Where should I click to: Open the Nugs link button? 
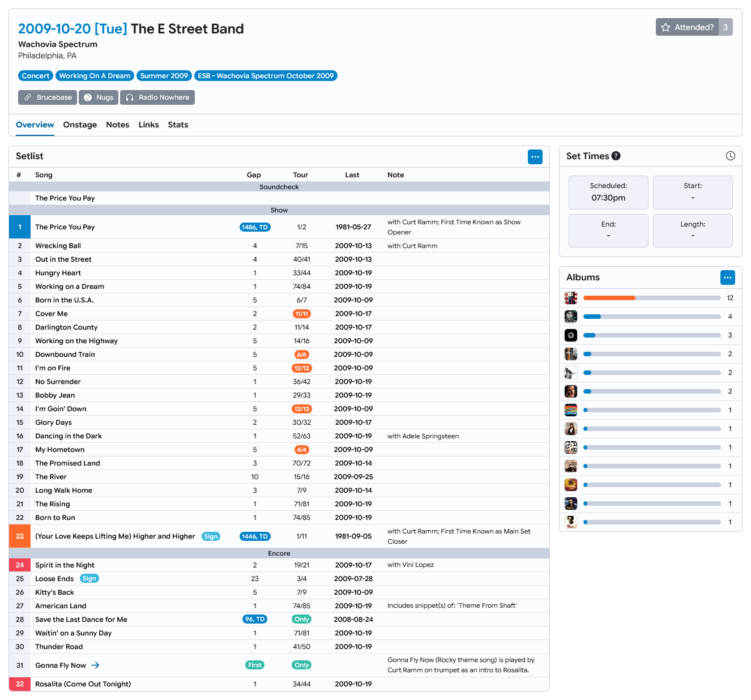(x=99, y=97)
